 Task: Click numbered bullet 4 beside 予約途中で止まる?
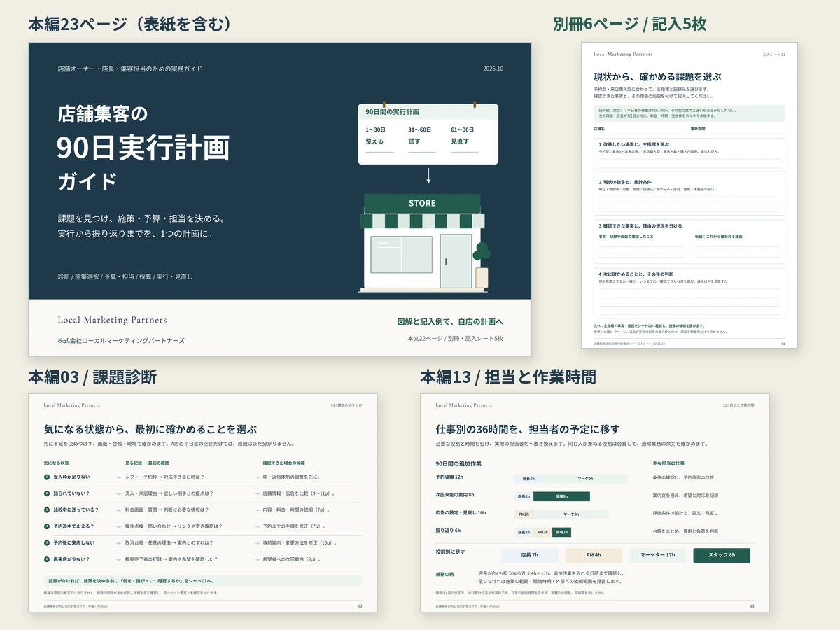click(47, 526)
